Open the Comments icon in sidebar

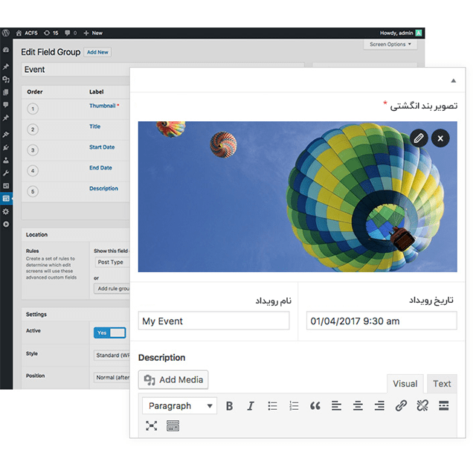(6, 105)
